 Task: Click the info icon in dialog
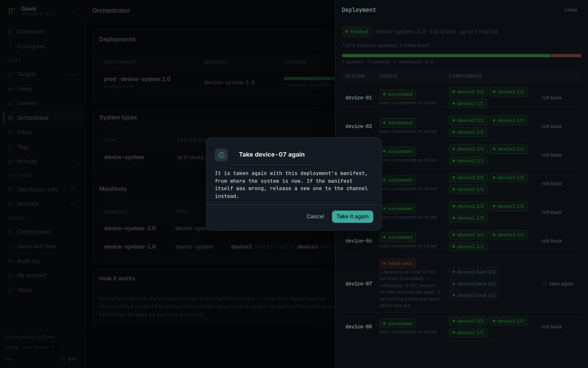click(221, 155)
